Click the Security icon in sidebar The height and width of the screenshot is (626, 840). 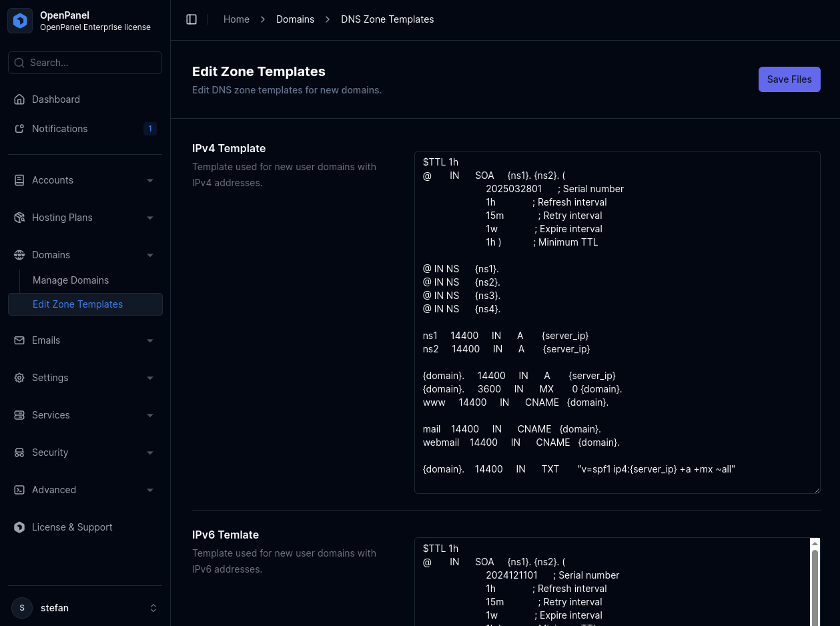click(19, 452)
